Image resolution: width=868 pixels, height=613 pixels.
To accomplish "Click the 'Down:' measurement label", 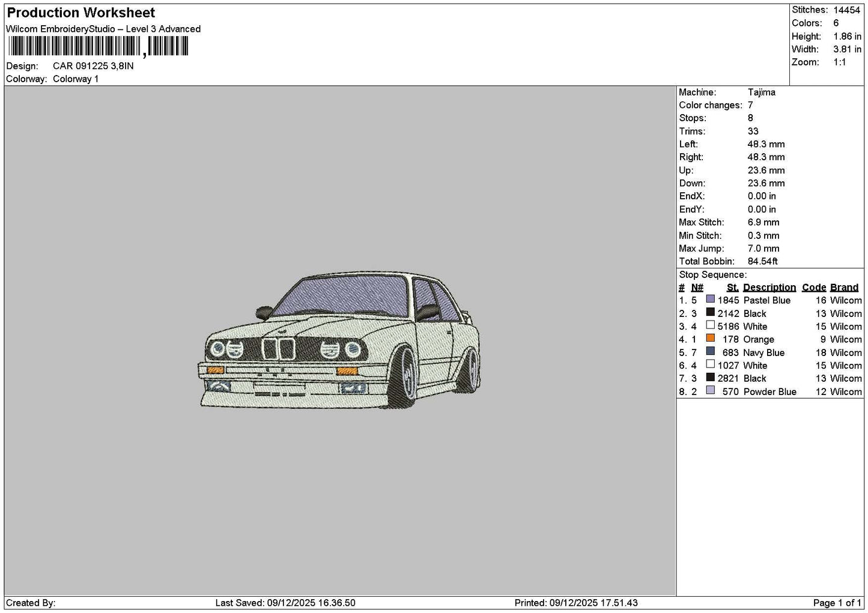I will pos(692,184).
